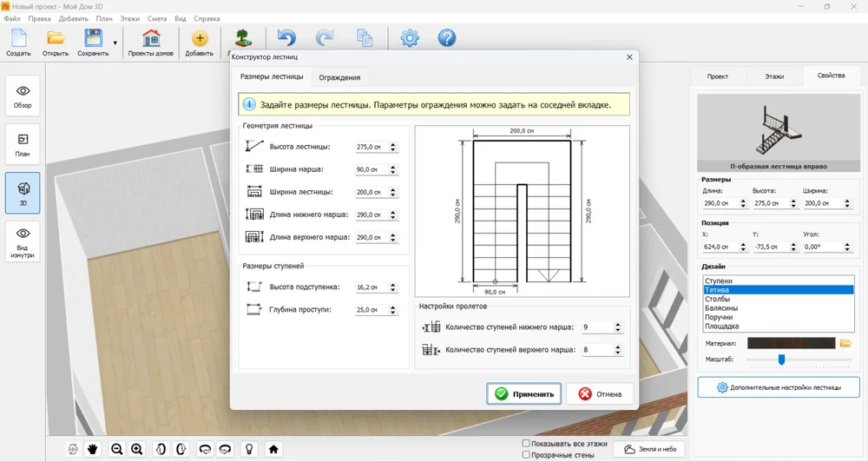Save the project with the Сохранить icon
Screen dimensions: 868x462
[93, 42]
